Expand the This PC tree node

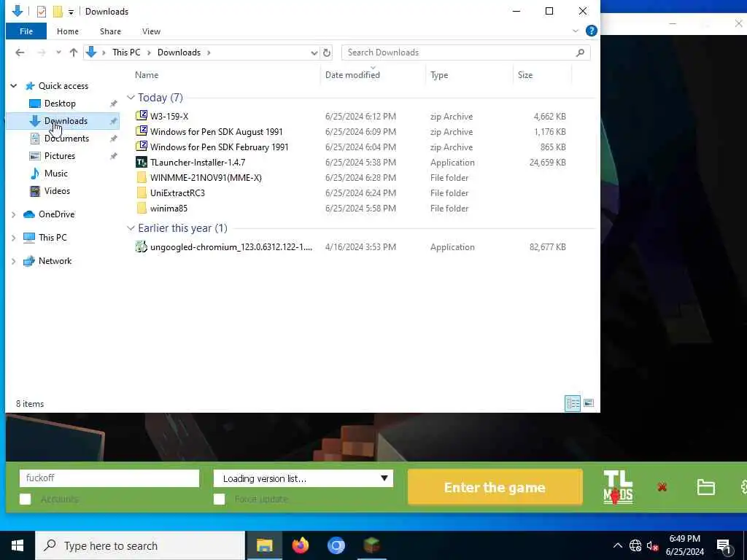14,238
